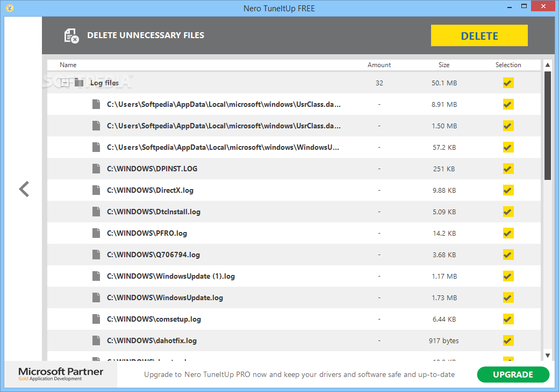Uncheck the 57.2 KB WindowsU file checkbox
Screen dimensions: 559x392
point(508,147)
